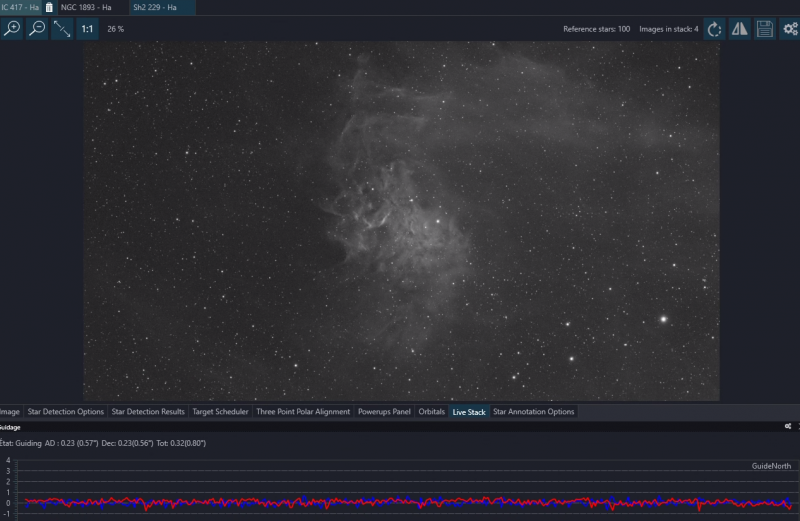Click the zoom out magnifier icon
The height and width of the screenshot is (521, 800).
pos(37,29)
